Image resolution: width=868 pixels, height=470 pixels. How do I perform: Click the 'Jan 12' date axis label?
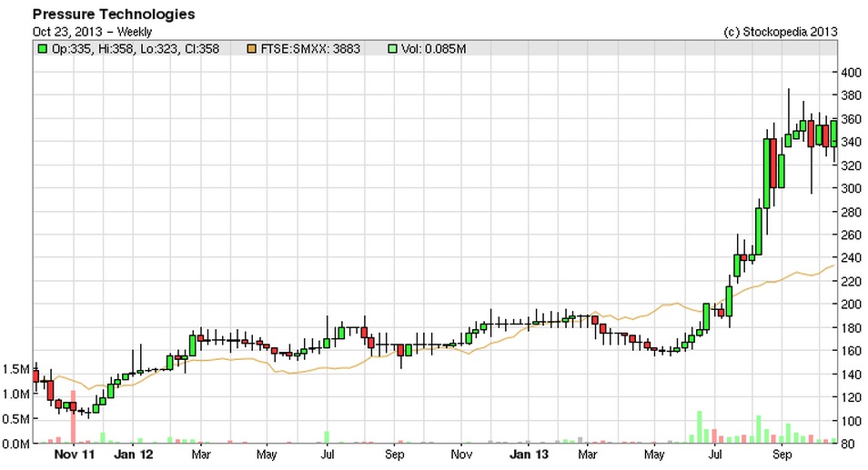click(133, 455)
